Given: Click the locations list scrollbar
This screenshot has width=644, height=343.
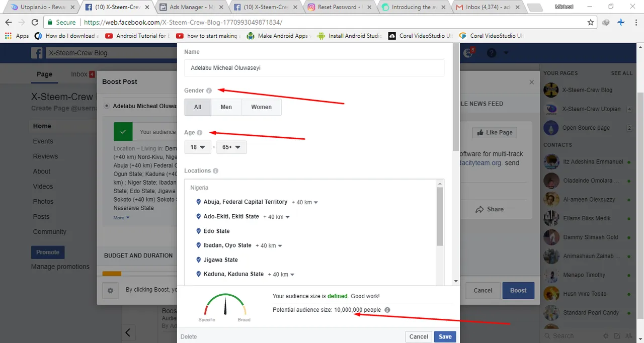Looking at the screenshot, I should point(440,216).
